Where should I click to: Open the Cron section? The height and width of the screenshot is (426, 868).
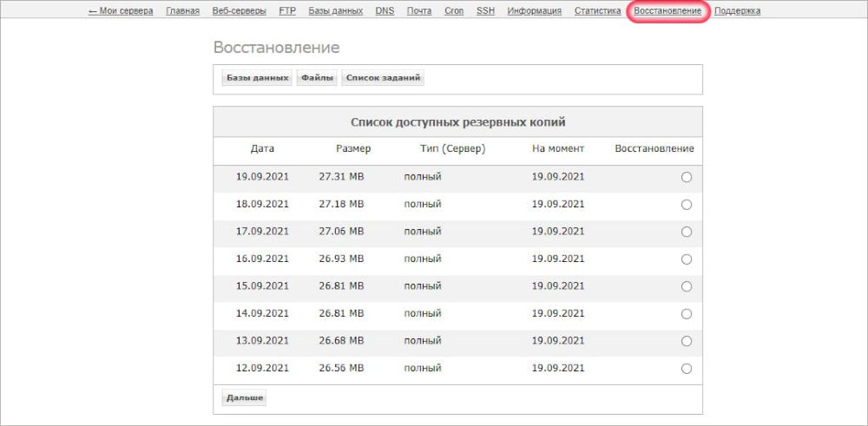point(454,10)
